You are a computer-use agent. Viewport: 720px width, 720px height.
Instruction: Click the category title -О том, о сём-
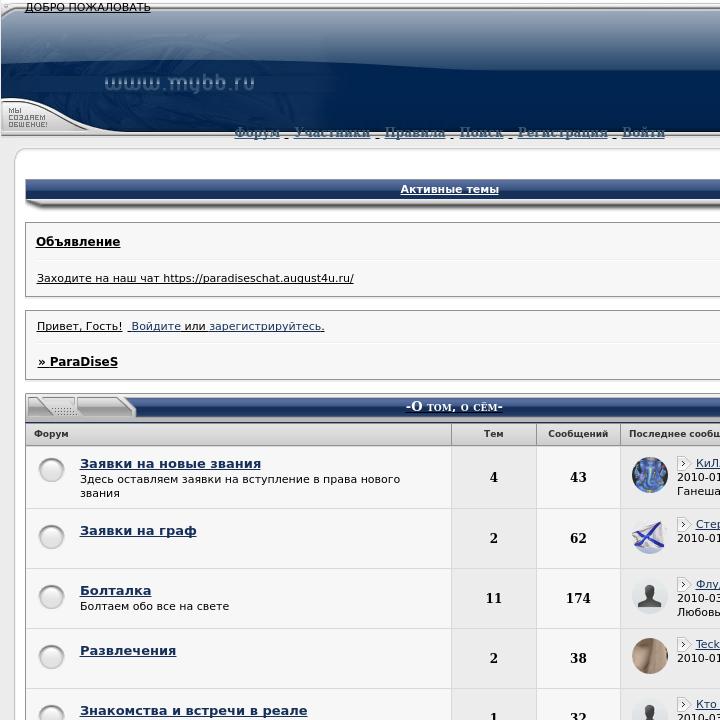coord(454,407)
